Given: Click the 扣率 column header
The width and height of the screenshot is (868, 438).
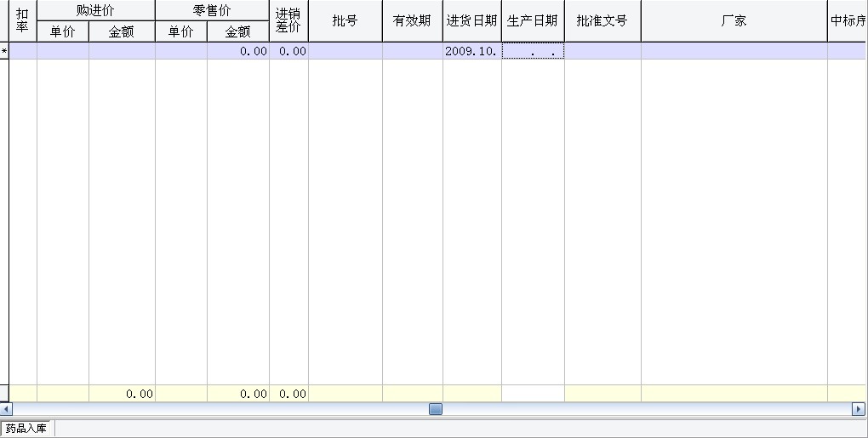Looking at the screenshot, I should coord(23,20).
